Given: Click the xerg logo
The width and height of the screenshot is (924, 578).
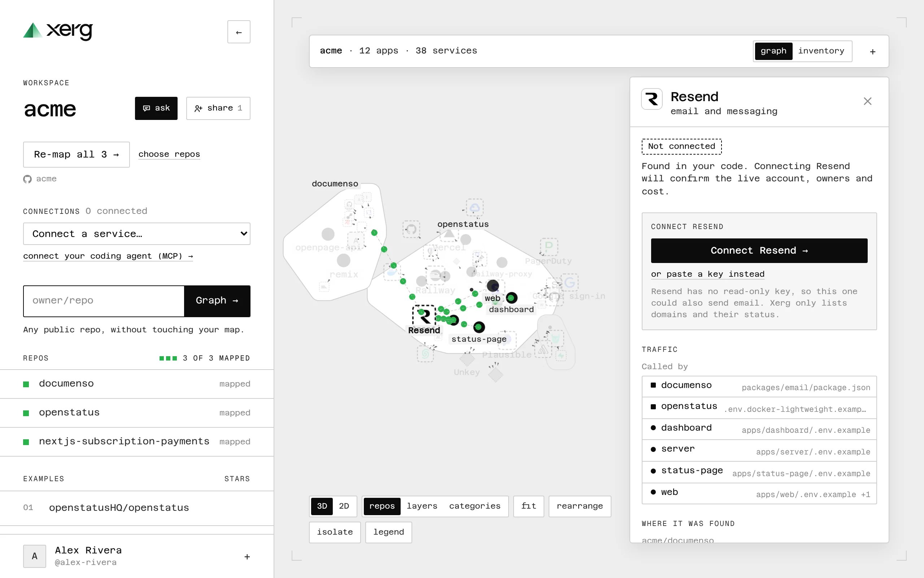Looking at the screenshot, I should click(58, 31).
